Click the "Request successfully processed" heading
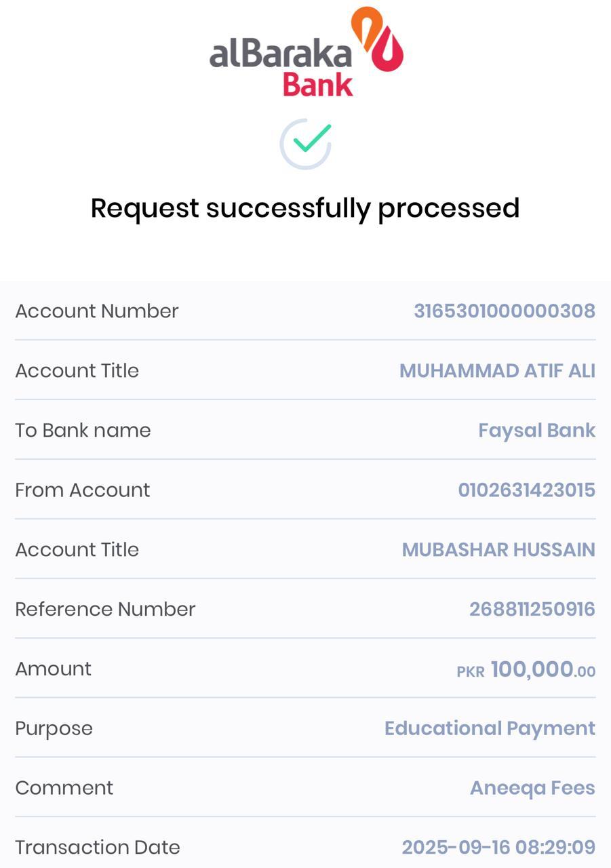 (x=305, y=208)
